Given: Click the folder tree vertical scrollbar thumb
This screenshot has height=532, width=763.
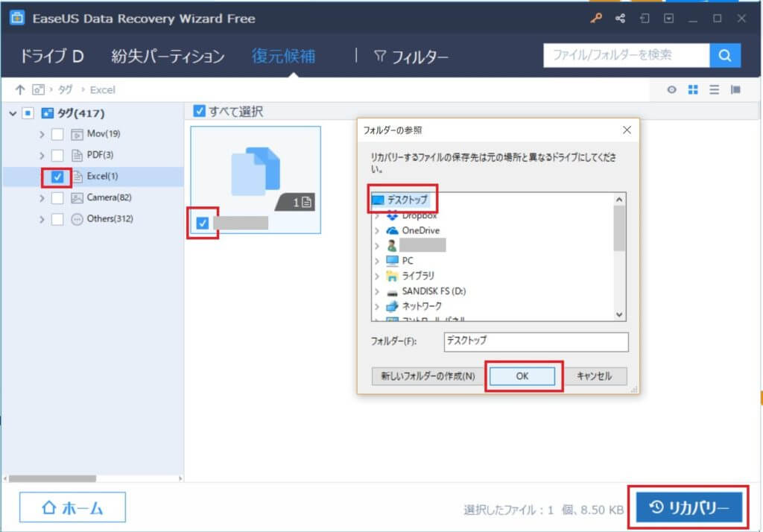Looking at the screenshot, I should tap(619, 228).
